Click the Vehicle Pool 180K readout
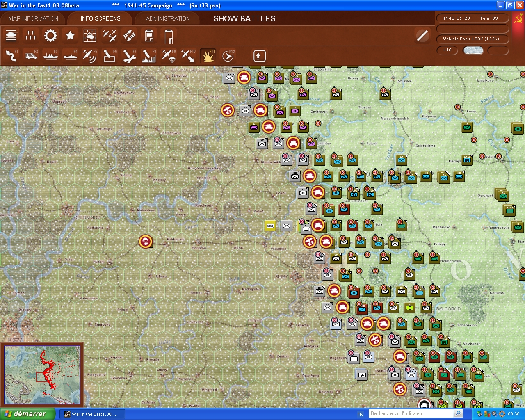Viewport: 525px width, 420px height. point(472,39)
